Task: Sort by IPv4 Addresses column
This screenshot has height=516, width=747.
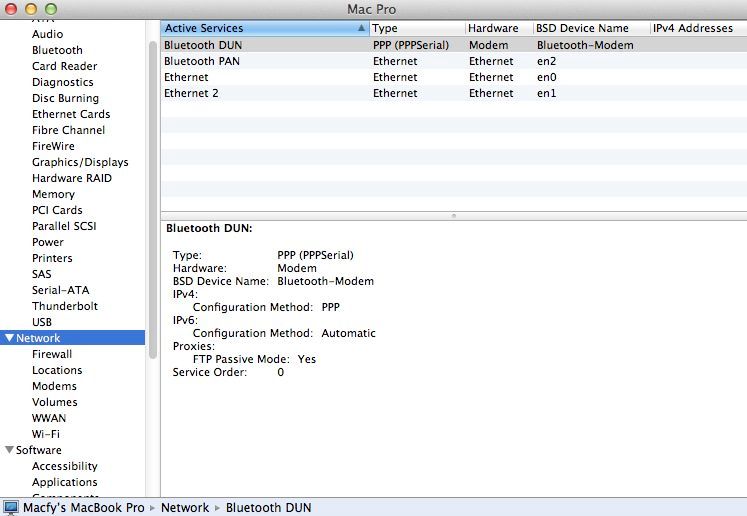Action: coord(698,28)
